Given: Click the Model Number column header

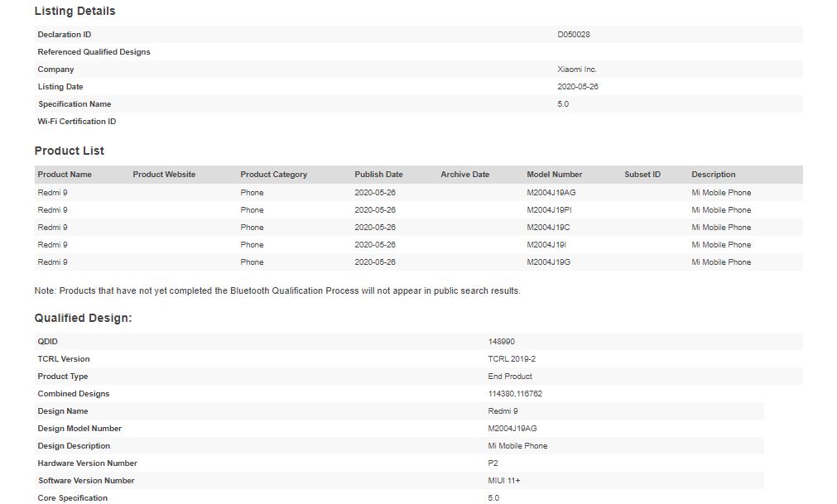Looking at the screenshot, I should click(554, 175).
